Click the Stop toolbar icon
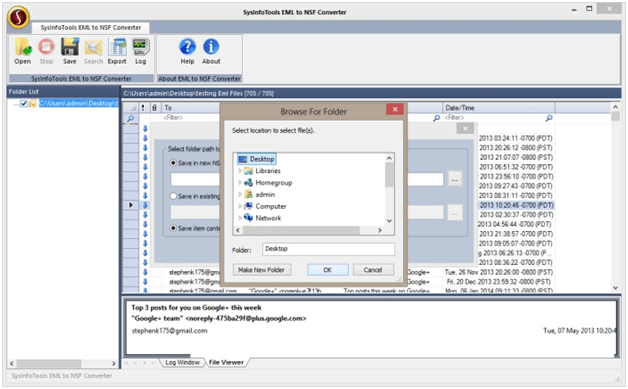Screen dimensions: 628x389 click(x=46, y=47)
